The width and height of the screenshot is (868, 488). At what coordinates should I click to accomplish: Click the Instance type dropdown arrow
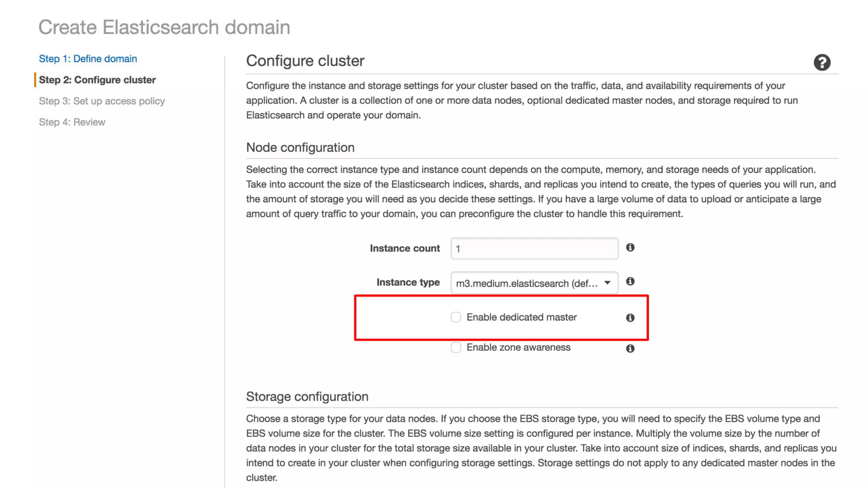[607, 283]
